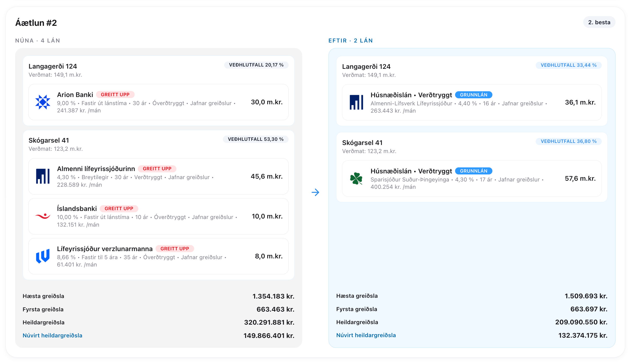The height and width of the screenshot is (364, 632).
Task: Click Núvirt heildargreiðsla link in Núna panel
Action: (52, 335)
